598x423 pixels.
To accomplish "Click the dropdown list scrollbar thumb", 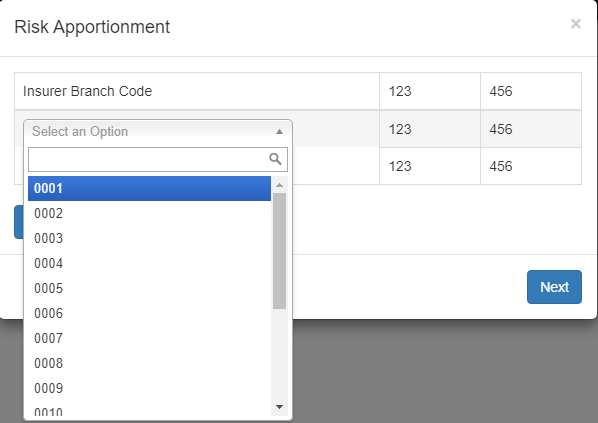I will (280, 251).
